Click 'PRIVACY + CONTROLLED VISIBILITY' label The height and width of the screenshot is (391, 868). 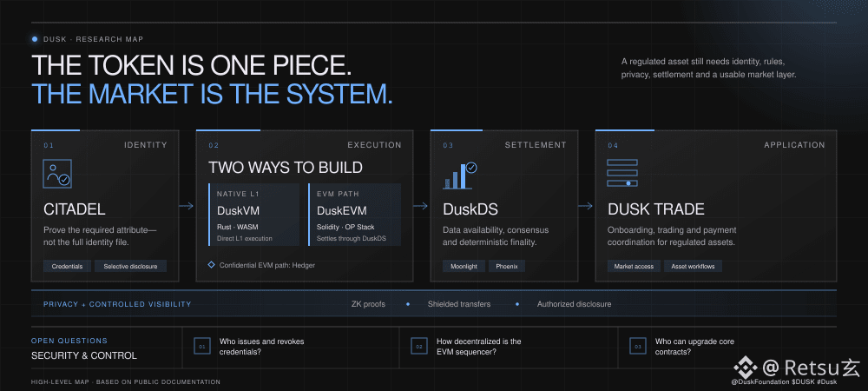[x=117, y=304]
